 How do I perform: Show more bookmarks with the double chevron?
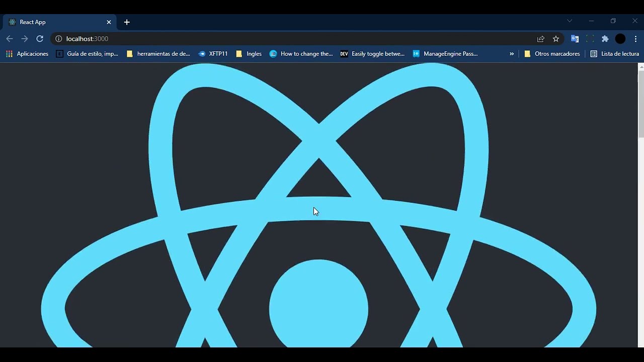click(x=512, y=54)
